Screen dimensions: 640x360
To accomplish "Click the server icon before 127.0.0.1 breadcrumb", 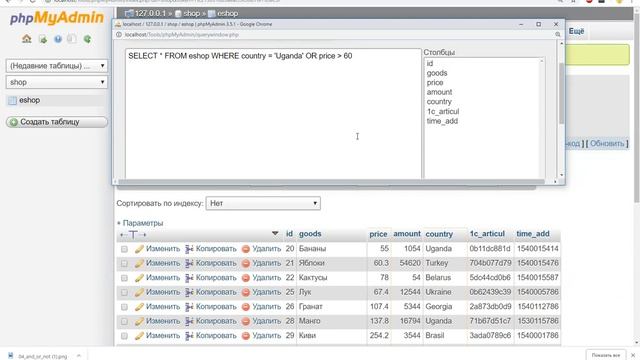I will (129, 13).
